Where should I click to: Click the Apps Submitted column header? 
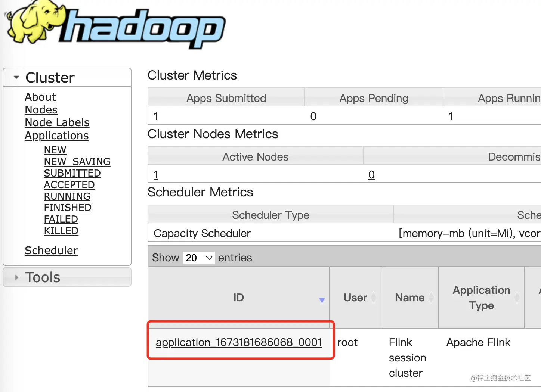(226, 98)
